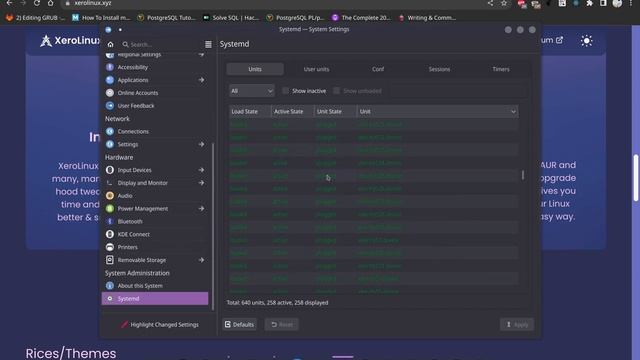Image resolution: width=640 pixels, height=360 pixels.
Task: Reload the page with the browser reload icon
Action: tap(37, 3)
